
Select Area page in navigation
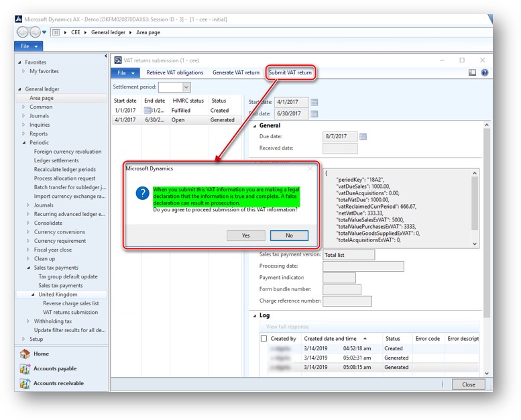pos(42,98)
